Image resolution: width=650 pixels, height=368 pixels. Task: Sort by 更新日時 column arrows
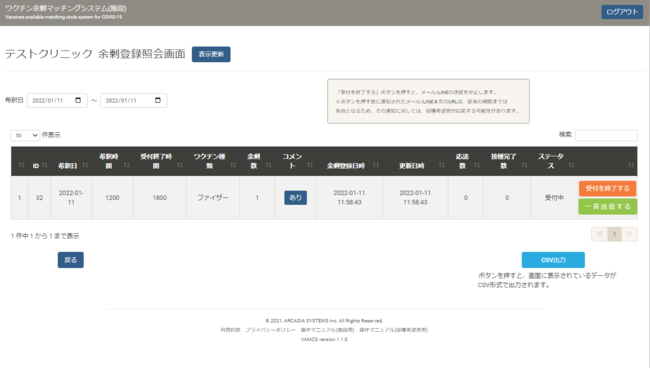441,165
